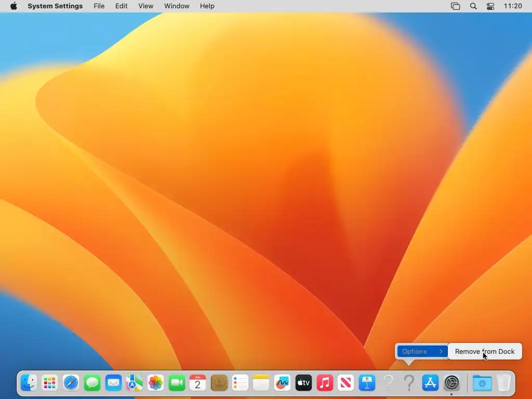
Task: Open the Photos flower icon
Action: (155, 383)
